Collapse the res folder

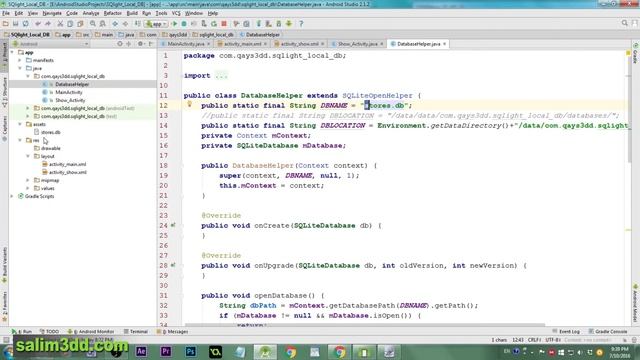tap(20, 140)
